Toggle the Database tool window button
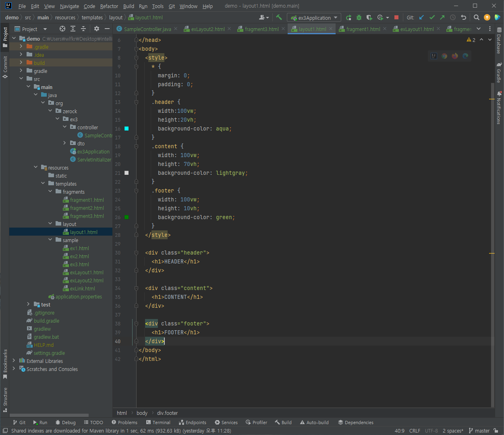 499,41
